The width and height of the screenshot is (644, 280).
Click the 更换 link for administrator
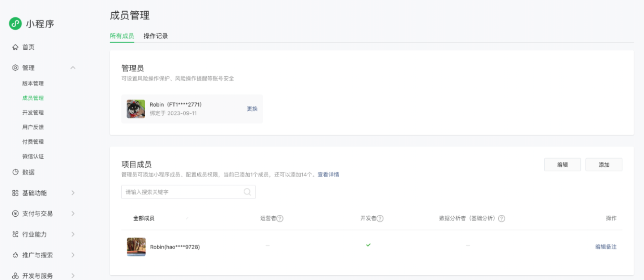[252, 109]
